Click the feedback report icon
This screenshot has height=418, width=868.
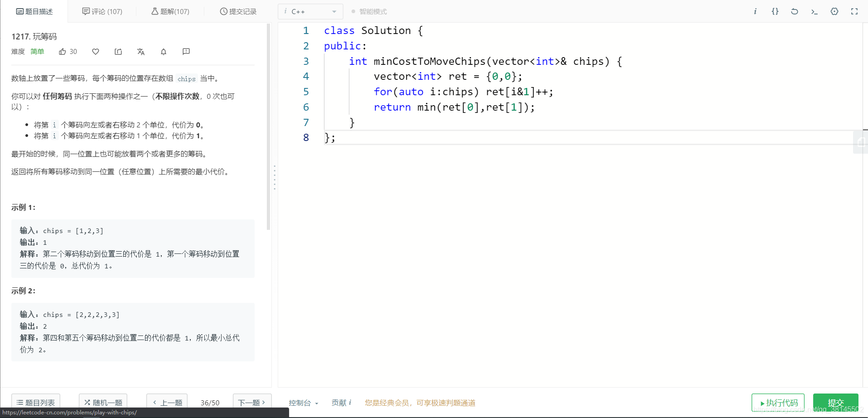(186, 52)
